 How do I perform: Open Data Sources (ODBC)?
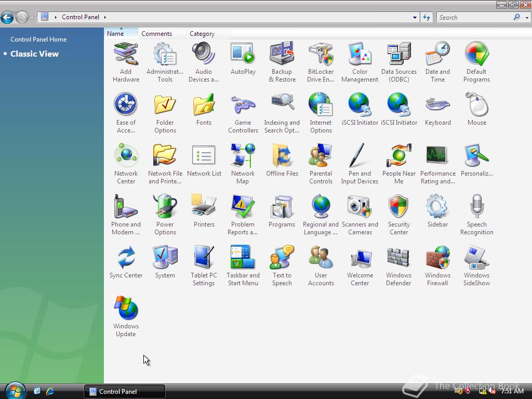point(398,62)
